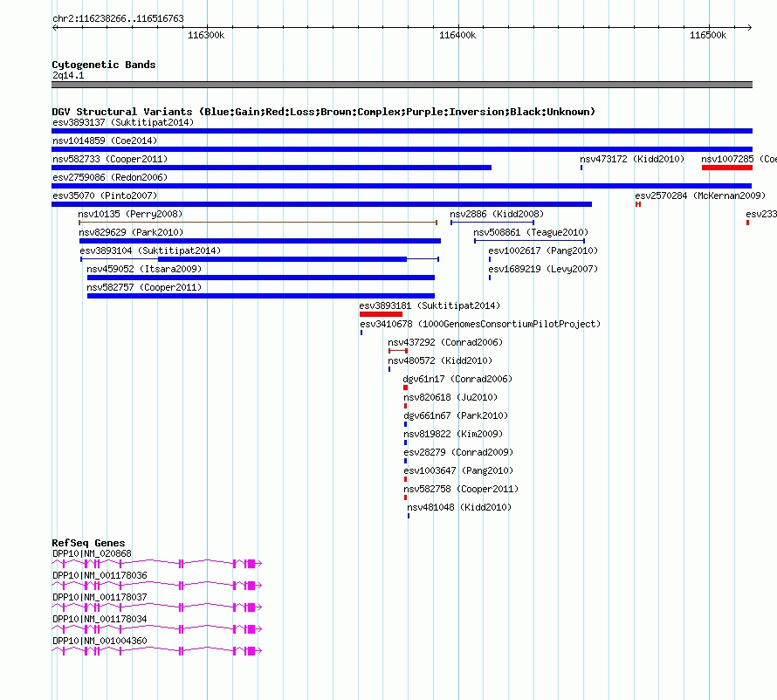Click the red nsv1007285 loss bar
The image size is (777, 700).
[x=727, y=168]
